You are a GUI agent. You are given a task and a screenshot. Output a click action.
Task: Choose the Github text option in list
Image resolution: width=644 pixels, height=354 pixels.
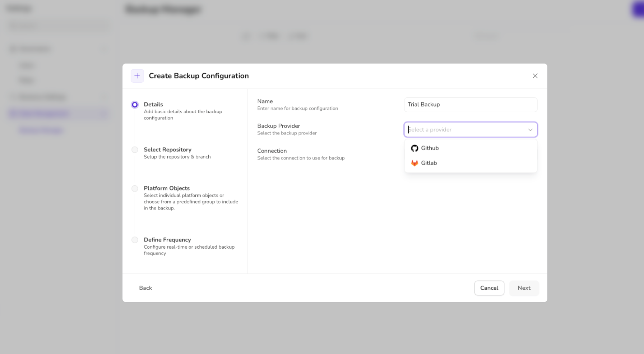(x=430, y=148)
